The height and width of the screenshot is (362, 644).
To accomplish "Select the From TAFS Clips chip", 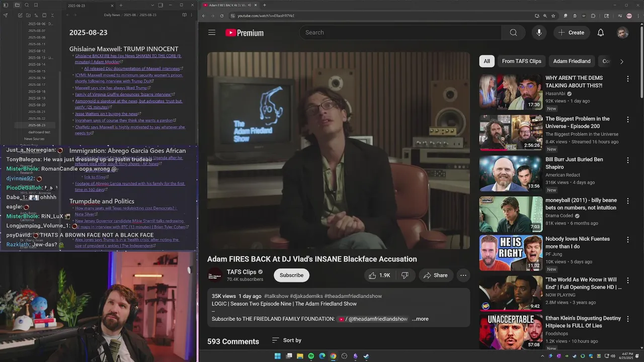I will coord(522,61).
